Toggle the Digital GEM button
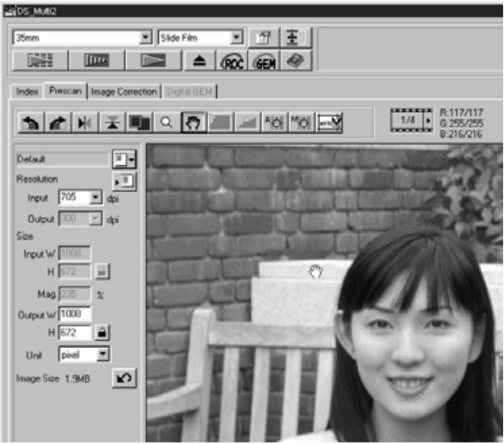Viewport: 504px width, 444px height. (x=264, y=61)
